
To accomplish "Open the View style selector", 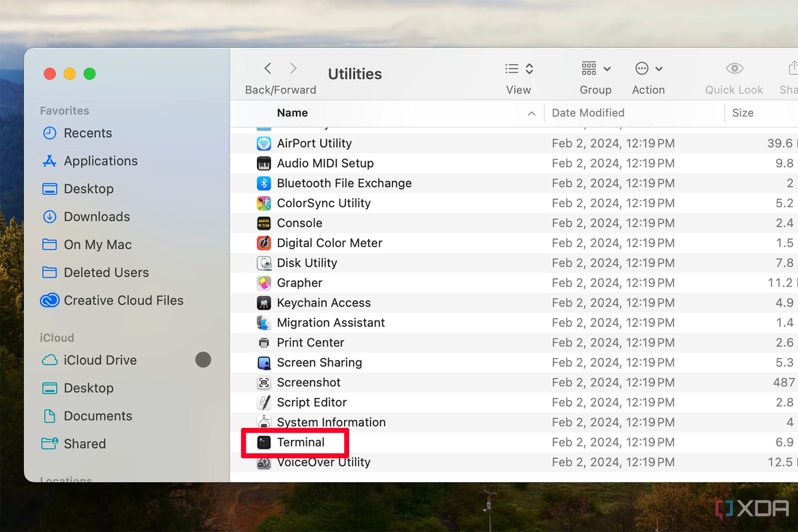I will click(519, 69).
